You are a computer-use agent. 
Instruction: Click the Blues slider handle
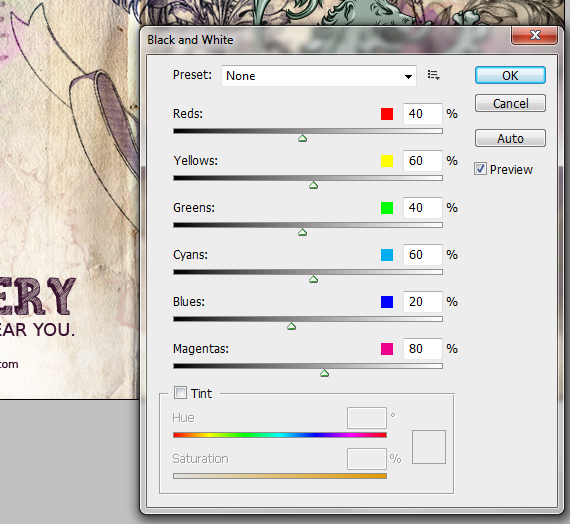coord(291,326)
